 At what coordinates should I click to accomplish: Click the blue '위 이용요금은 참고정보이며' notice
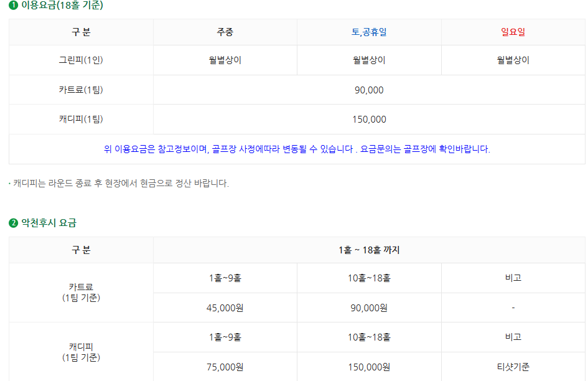pyautogui.click(x=297, y=149)
